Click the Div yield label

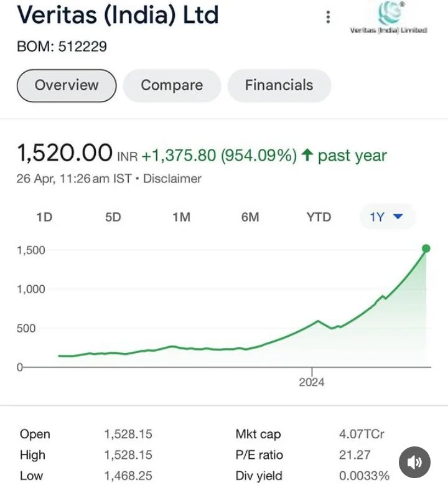(259, 476)
